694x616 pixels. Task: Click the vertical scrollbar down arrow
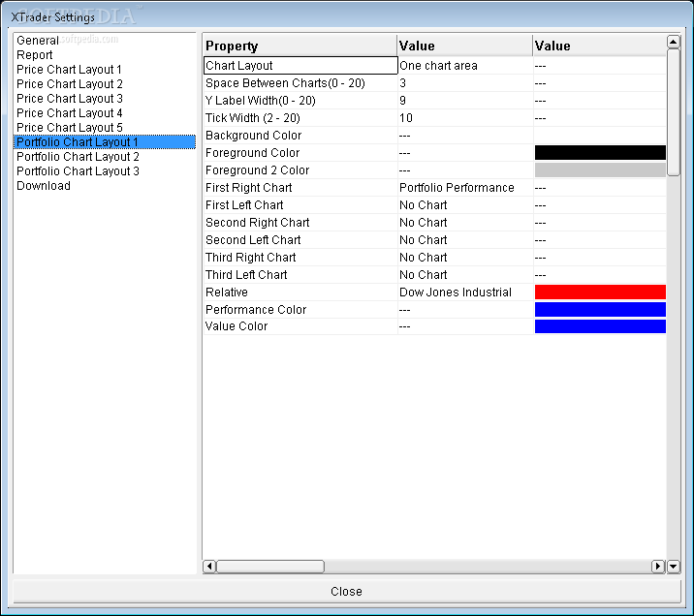point(674,566)
